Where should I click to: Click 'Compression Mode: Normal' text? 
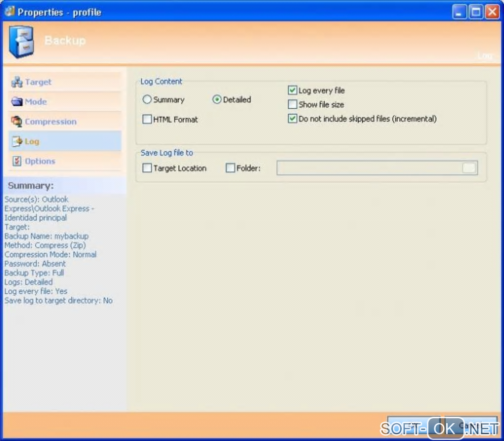50,255
